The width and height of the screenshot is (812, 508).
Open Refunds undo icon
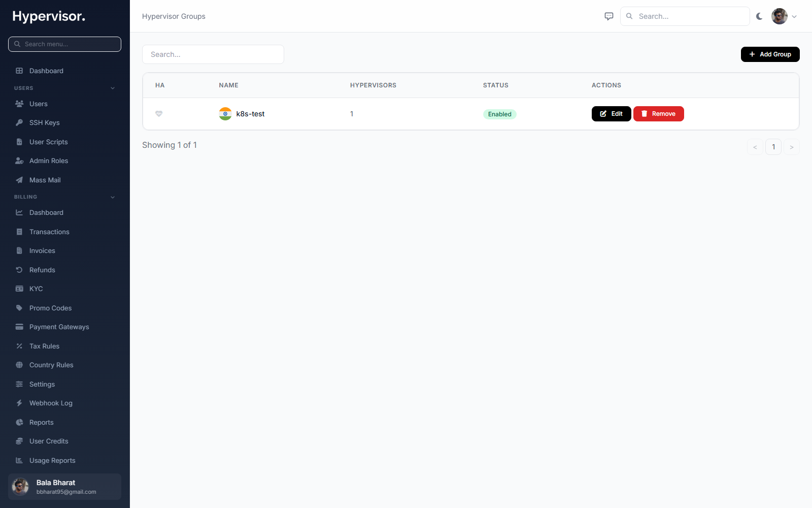(19, 270)
